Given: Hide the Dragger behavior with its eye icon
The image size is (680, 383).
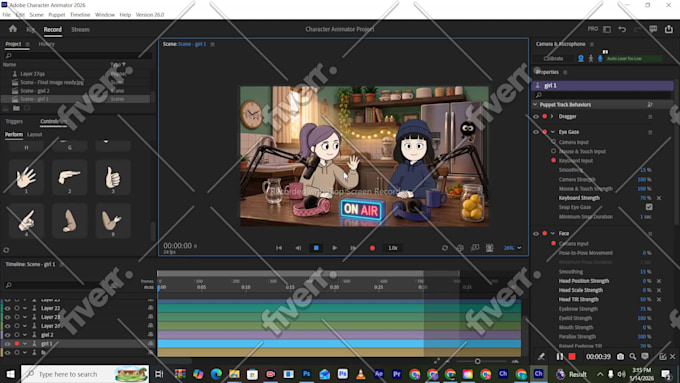Looking at the screenshot, I should [536, 117].
